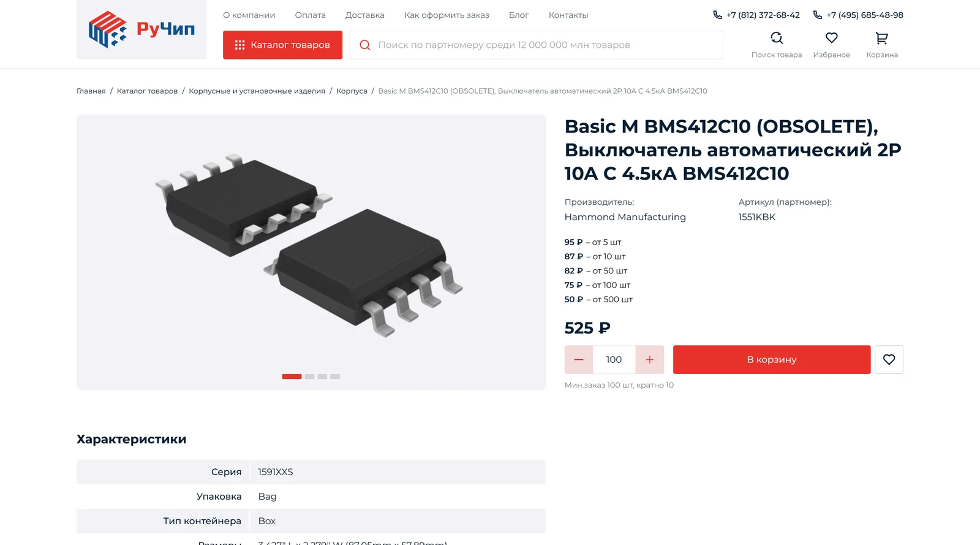
Task: Click the Тип контейнера value Box
Action: pos(267,521)
